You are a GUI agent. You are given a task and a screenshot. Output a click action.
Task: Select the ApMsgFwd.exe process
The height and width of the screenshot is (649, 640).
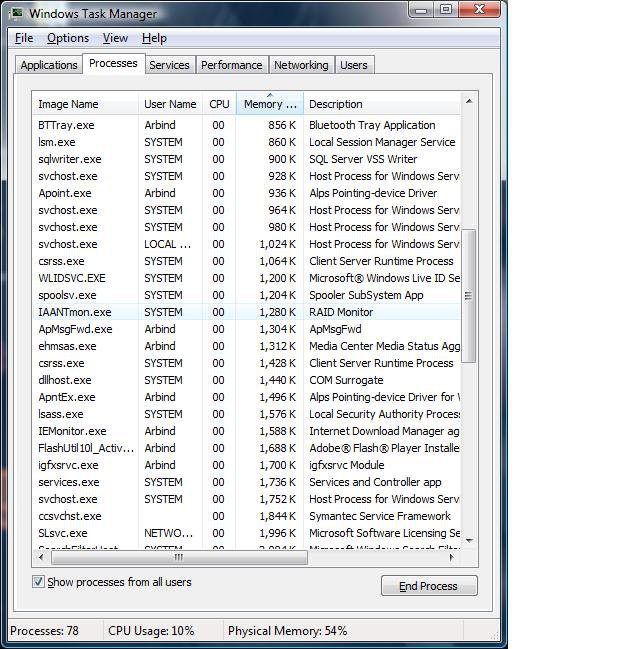click(x=246, y=329)
